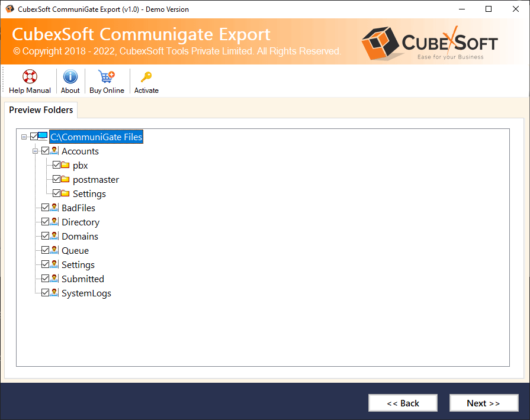Click the app icon in title bar
Image resolution: width=530 pixels, height=420 pixels.
10,9
